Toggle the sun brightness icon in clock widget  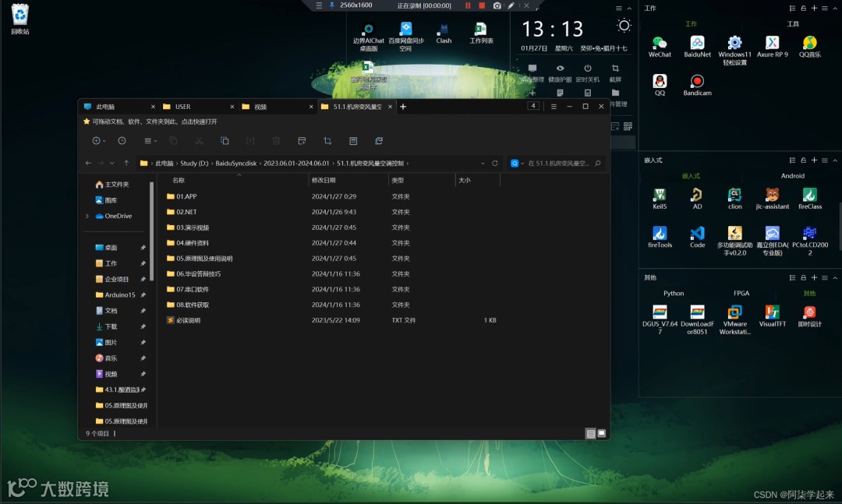[624, 25]
